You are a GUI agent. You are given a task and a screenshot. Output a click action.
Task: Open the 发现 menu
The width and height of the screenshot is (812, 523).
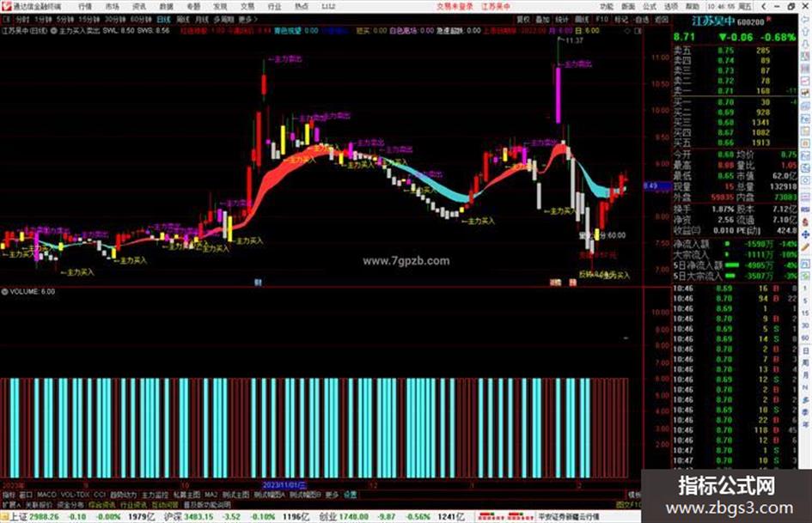click(220, 7)
